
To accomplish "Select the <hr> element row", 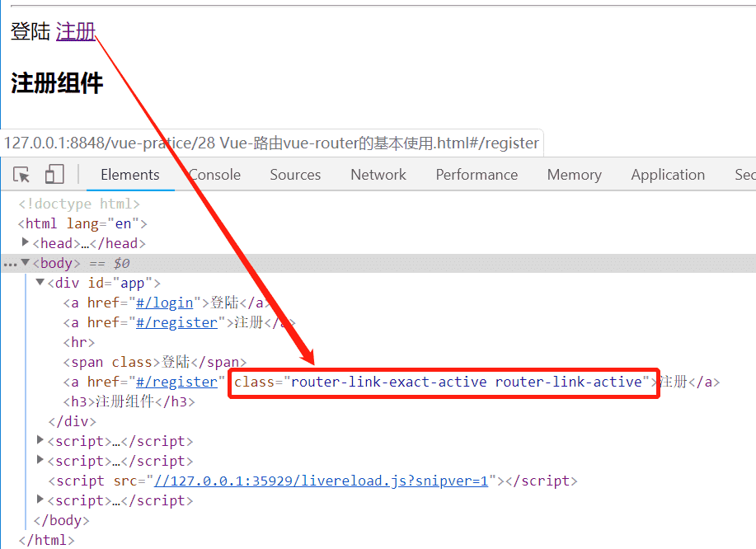I will [79, 342].
